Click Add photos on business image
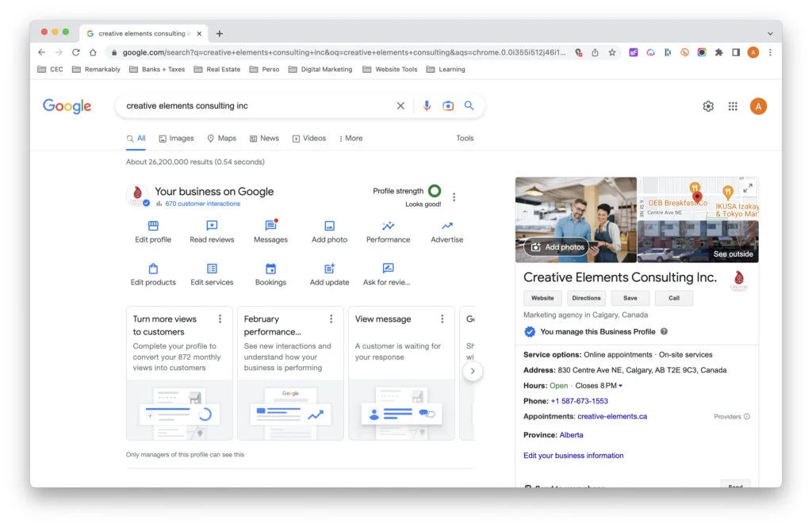 (557, 247)
